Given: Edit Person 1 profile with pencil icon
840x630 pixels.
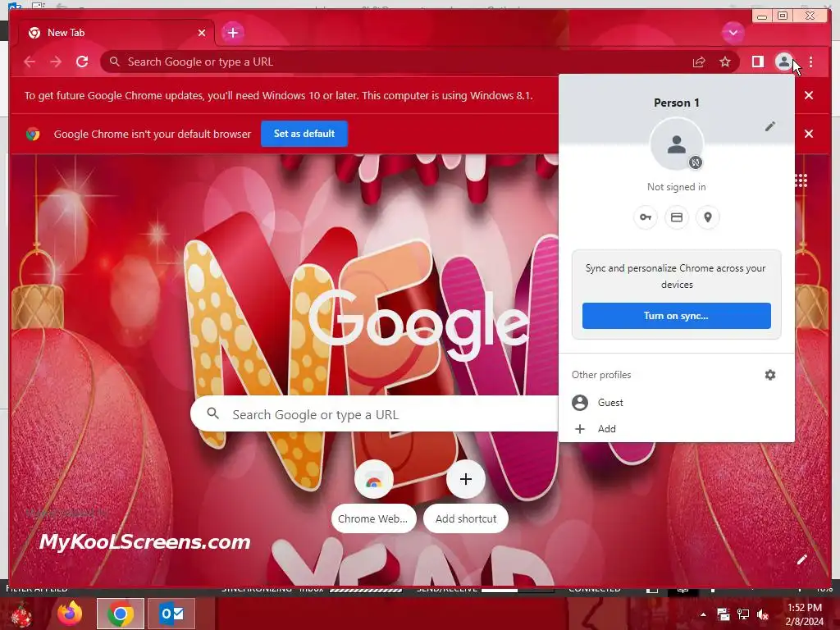Looking at the screenshot, I should click(x=769, y=126).
